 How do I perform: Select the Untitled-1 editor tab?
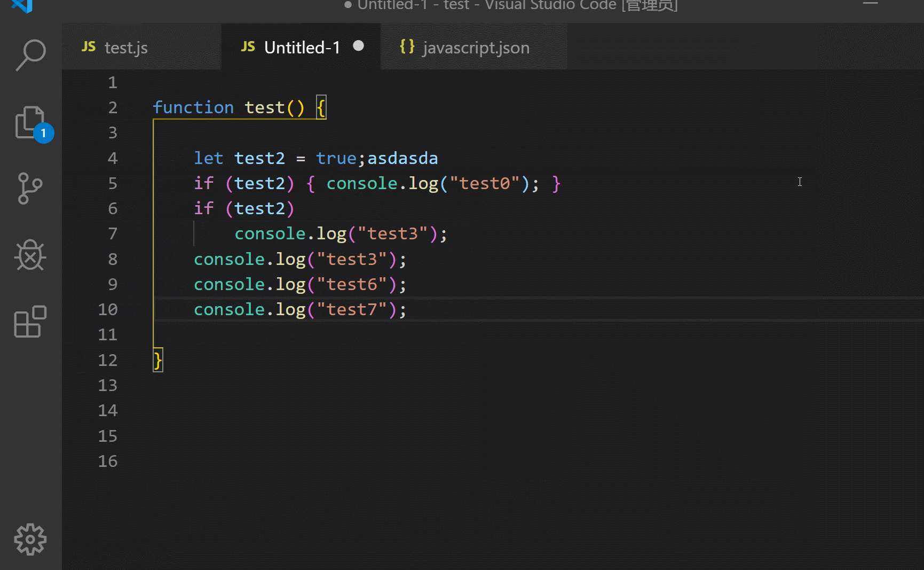click(302, 47)
